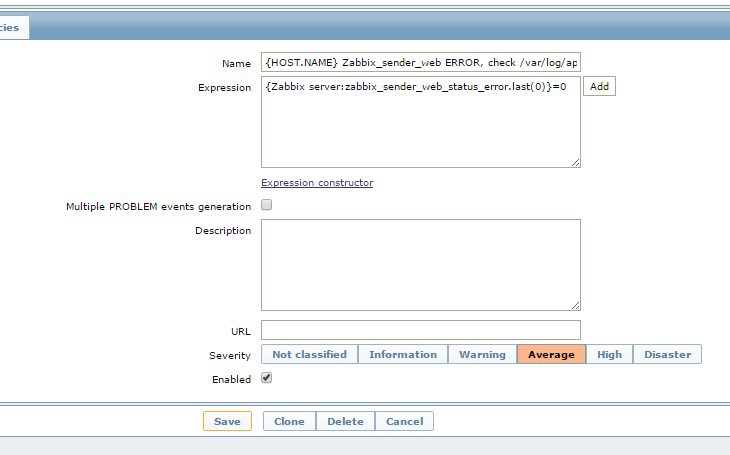Set severity to Information
This screenshot has height=455, width=730.
403,354
